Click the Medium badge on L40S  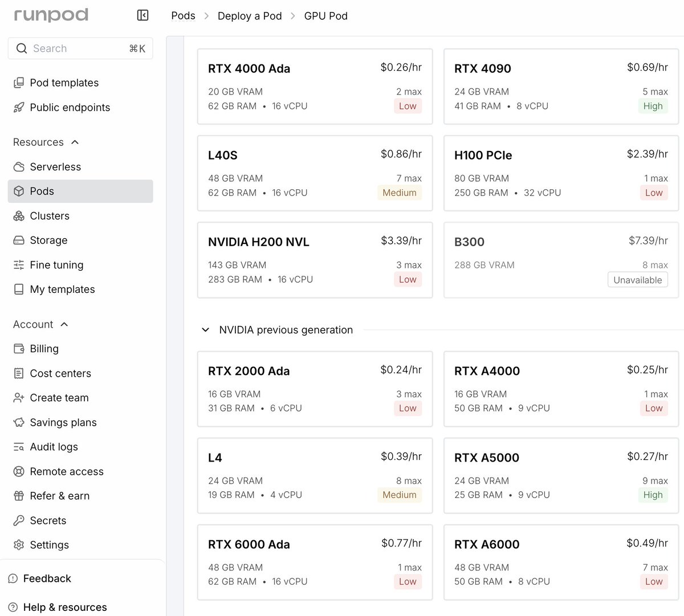(x=400, y=193)
